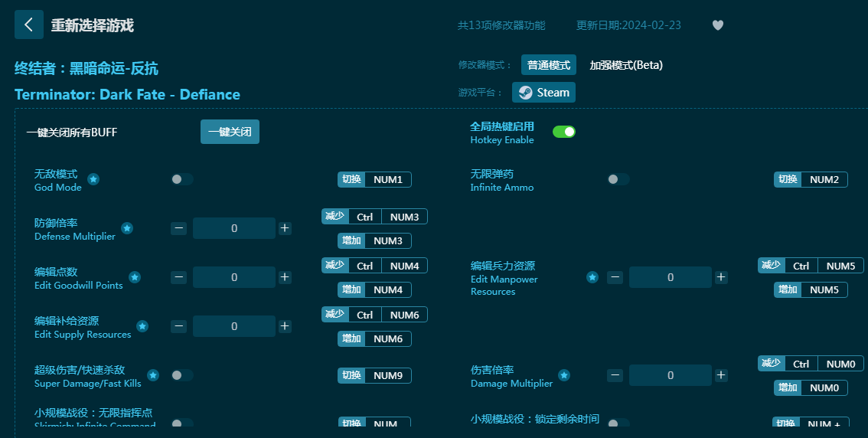
Task: Click the star icon beside Defense Multiplier
Action: tap(127, 228)
